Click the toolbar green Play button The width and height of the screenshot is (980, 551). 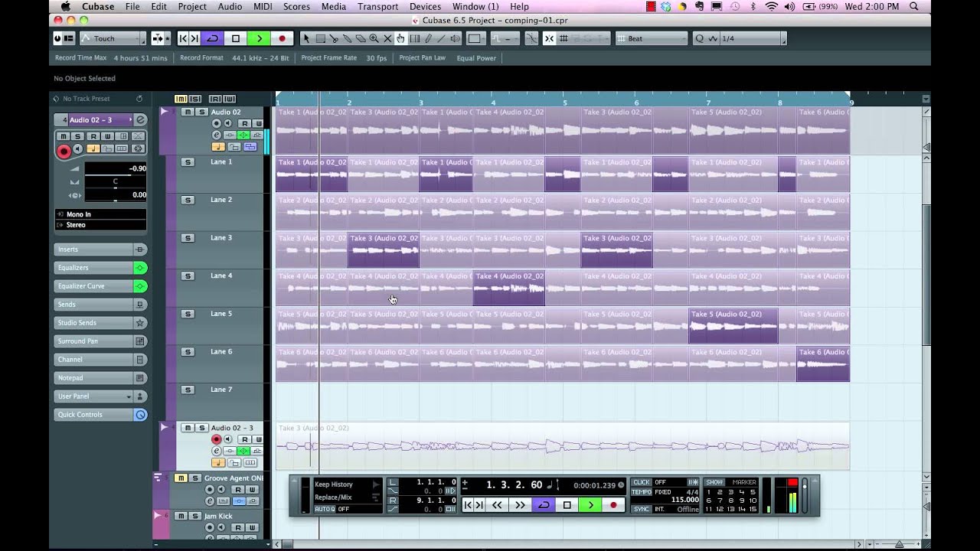pyautogui.click(x=259, y=38)
